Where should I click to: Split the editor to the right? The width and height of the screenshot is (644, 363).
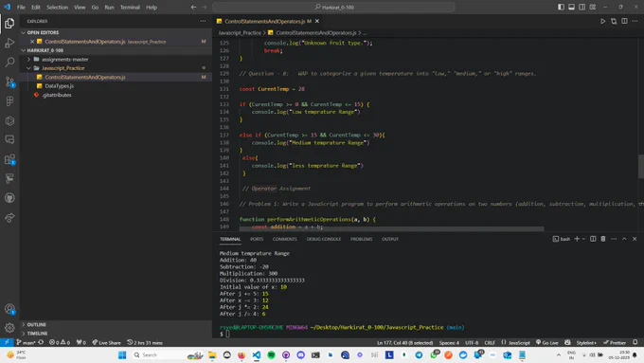(624, 21)
